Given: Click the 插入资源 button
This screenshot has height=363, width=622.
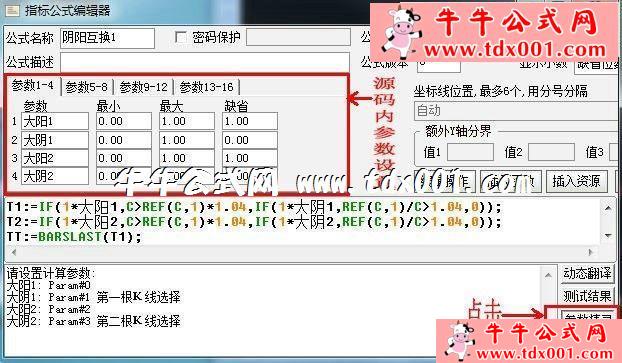Looking at the screenshot, I should [576, 181].
